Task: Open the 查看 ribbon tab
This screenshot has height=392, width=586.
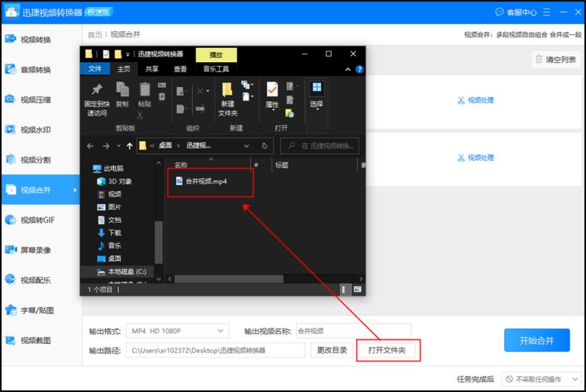Action: pos(180,69)
